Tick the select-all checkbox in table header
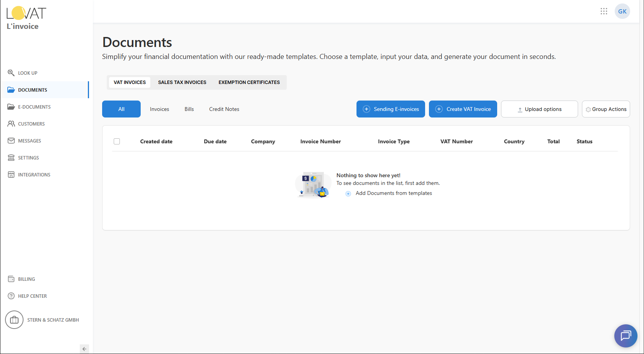The height and width of the screenshot is (354, 644). pos(117,141)
